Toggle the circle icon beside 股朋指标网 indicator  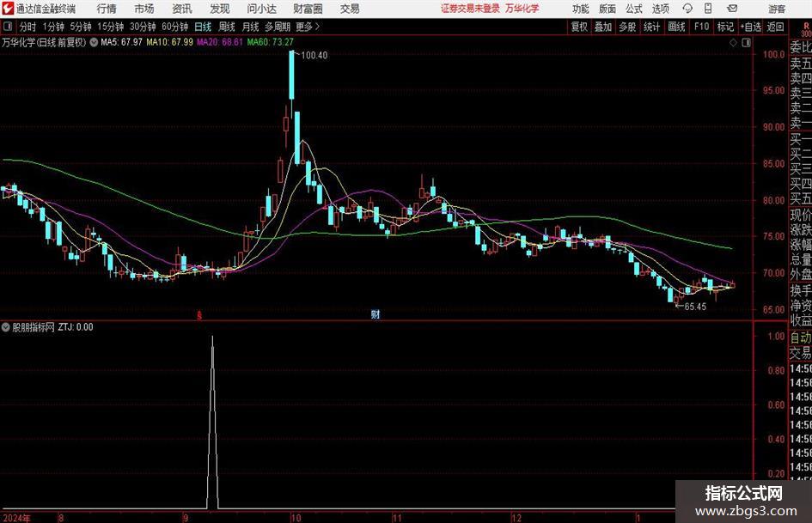[x=6, y=327]
